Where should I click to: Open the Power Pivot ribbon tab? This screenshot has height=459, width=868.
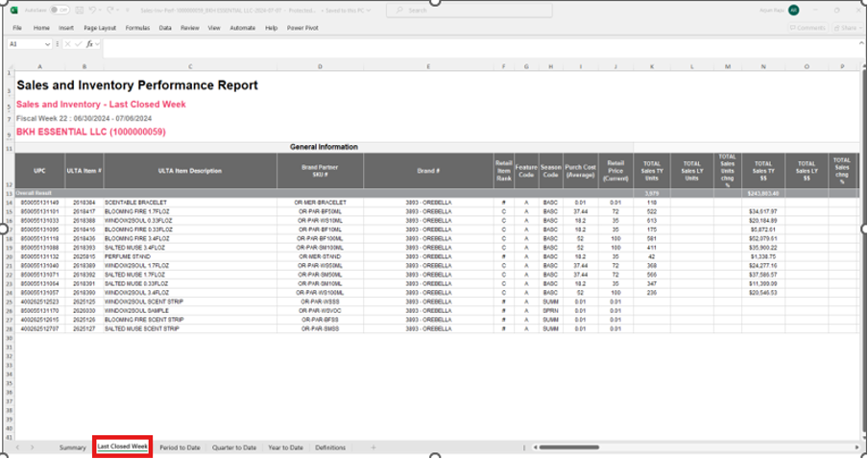pyautogui.click(x=303, y=28)
